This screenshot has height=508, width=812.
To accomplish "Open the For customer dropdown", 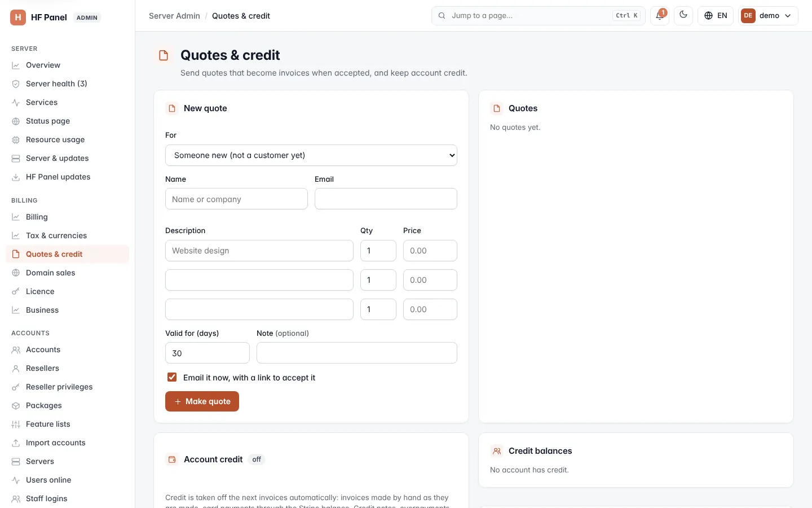I will click(311, 155).
